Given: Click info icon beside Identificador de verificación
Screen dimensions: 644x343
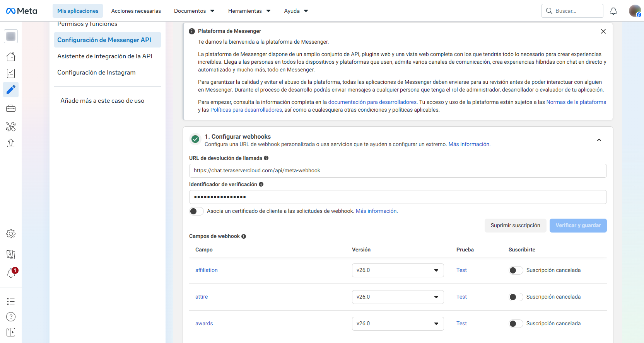Looking at the screenshot, I should pos(261,184).
